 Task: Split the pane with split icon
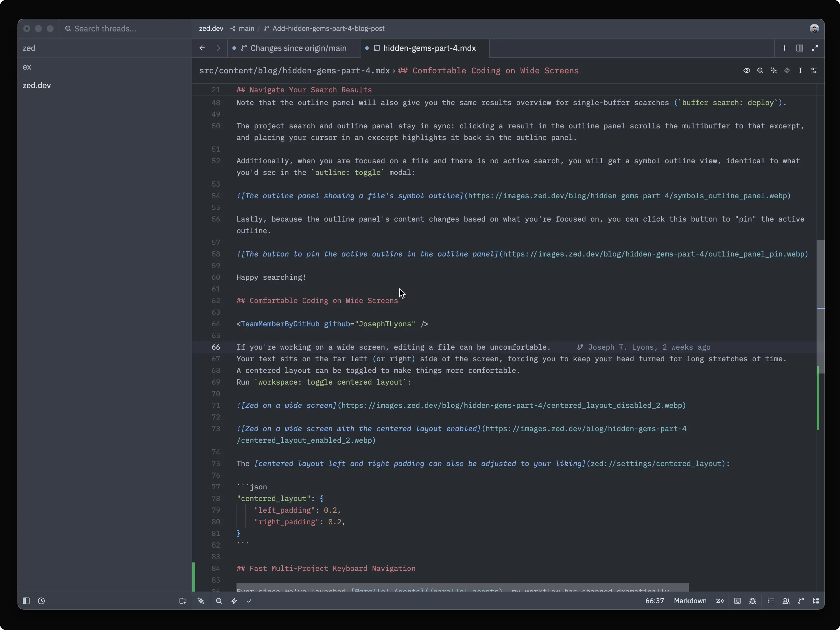800,48
